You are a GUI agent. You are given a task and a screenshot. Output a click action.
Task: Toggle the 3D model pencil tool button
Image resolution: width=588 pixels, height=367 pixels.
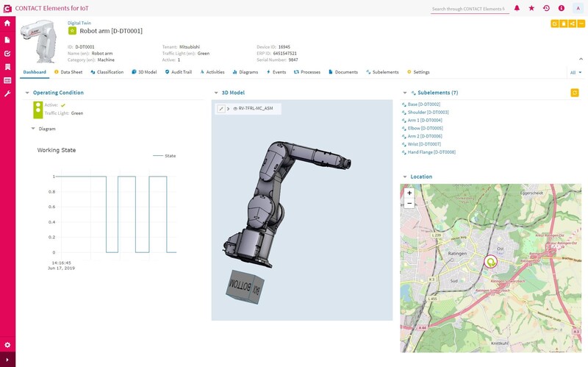click(220, 108)
